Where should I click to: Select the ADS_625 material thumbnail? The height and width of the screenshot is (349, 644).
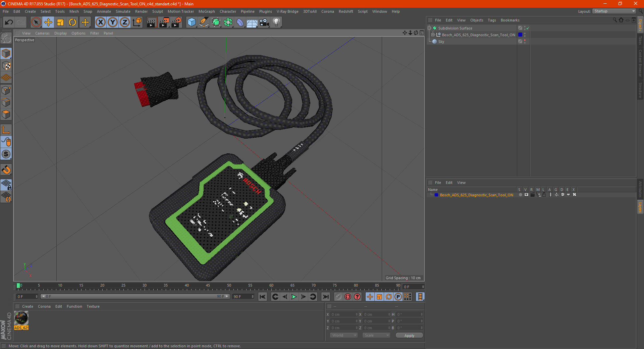(21, 318)
